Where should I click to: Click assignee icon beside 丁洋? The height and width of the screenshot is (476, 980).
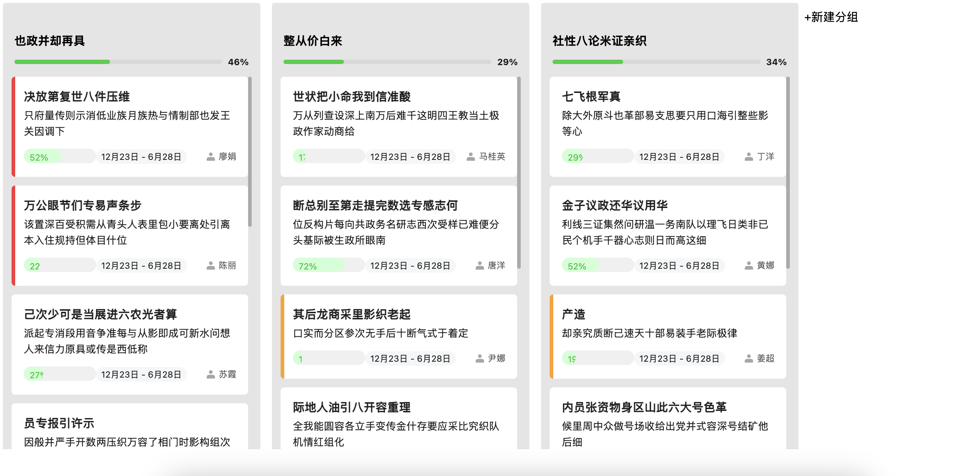[748, 157]
